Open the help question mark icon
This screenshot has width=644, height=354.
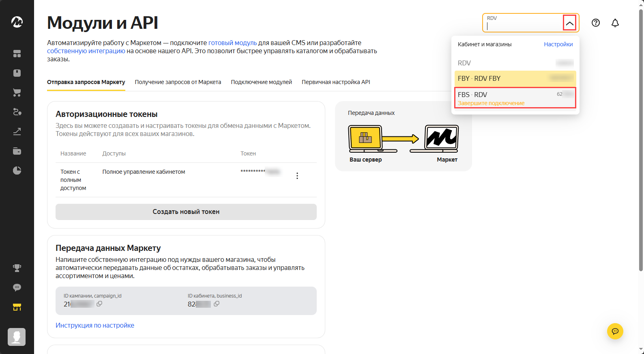(596, 23)
